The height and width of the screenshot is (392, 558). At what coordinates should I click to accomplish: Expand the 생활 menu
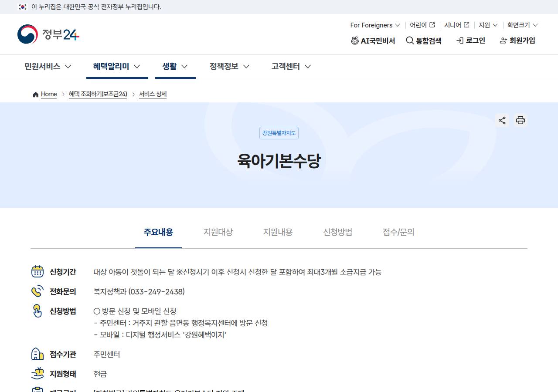pyautogui.click(x=175, y=67)
